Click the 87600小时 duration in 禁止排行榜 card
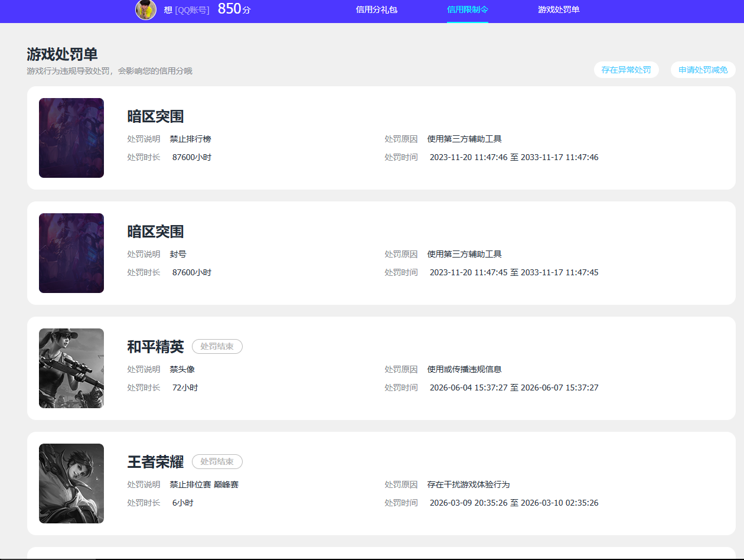 coord(192,158)
